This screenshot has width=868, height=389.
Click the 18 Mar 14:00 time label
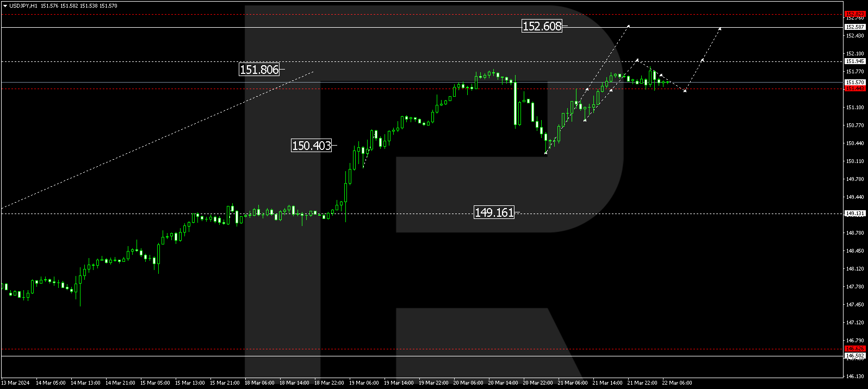pos(294,383)
